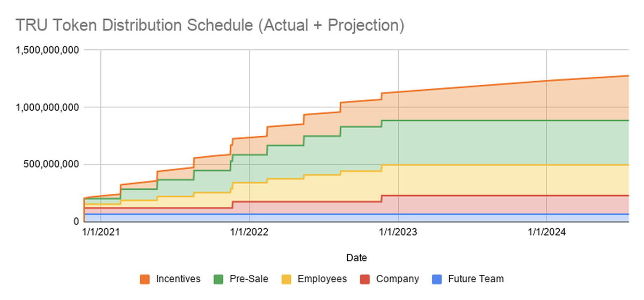Select the 1/1/2024 x-axis label
The image size is (644, 300).
(x=546, y=232)
